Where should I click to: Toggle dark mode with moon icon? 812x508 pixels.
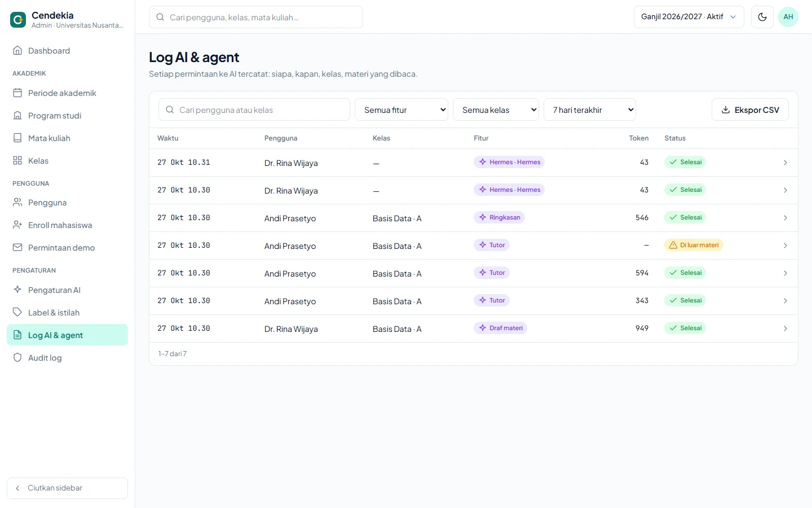click(x=762, y=17)
